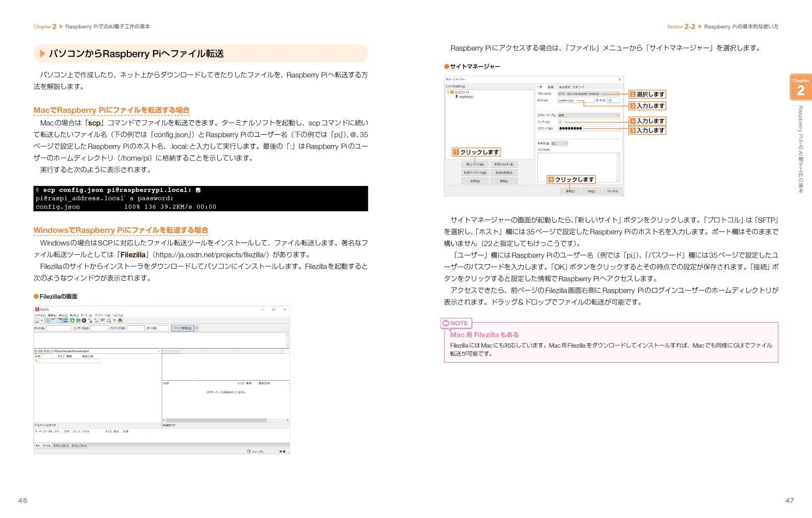Click the transfer queue toggle icon with arrows

66,321
